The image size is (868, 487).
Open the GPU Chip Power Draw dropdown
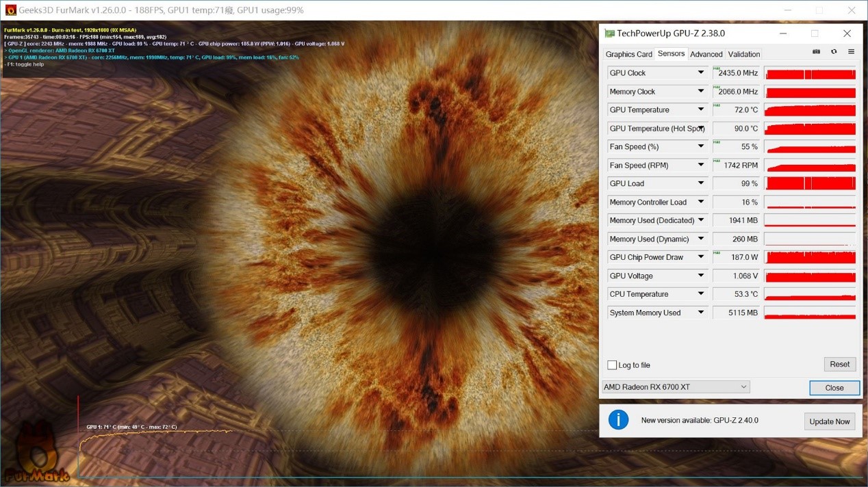click(700, 257)
